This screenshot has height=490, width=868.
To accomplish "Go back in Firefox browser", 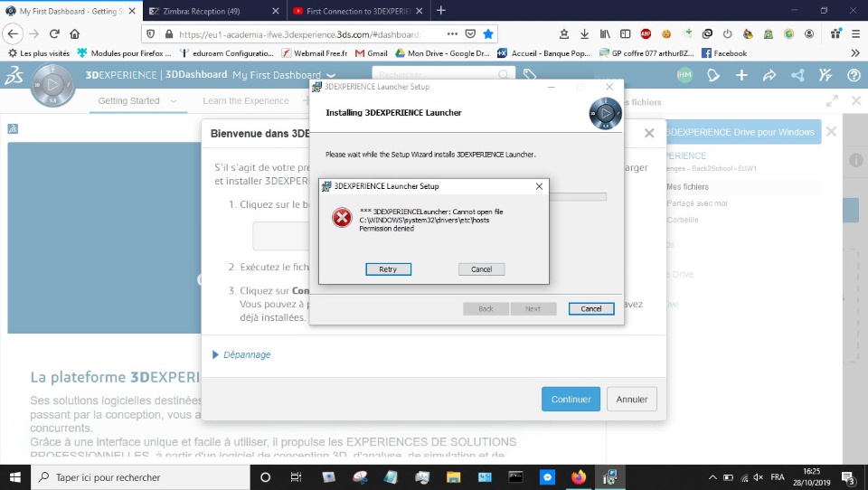I will pos(13,33).
